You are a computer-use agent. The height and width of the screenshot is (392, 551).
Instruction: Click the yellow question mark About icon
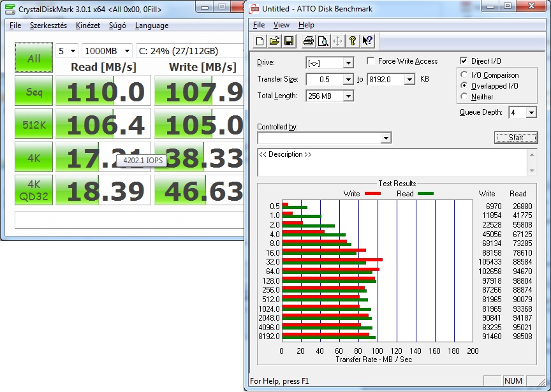(x=353, y=41)
